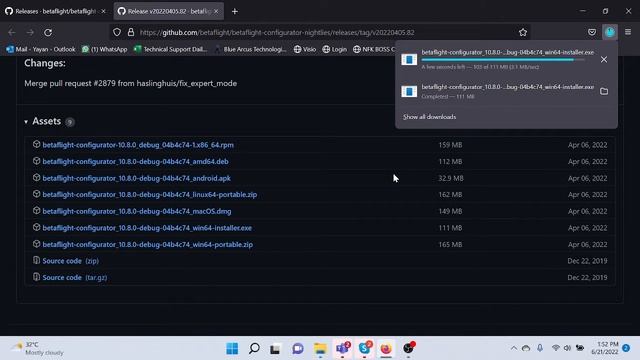
Task: Cancel the in-progress installer download
Action: (x=604, y=60)
